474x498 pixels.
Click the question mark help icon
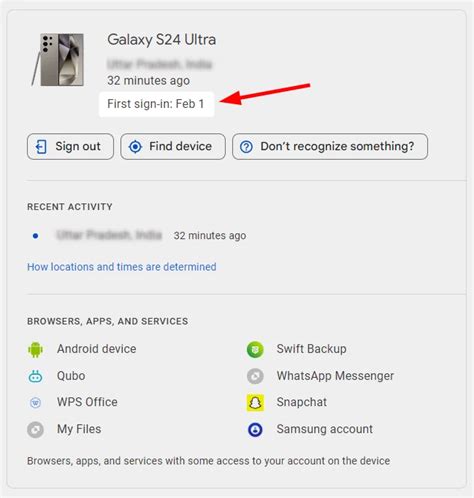tap(246, 147)
